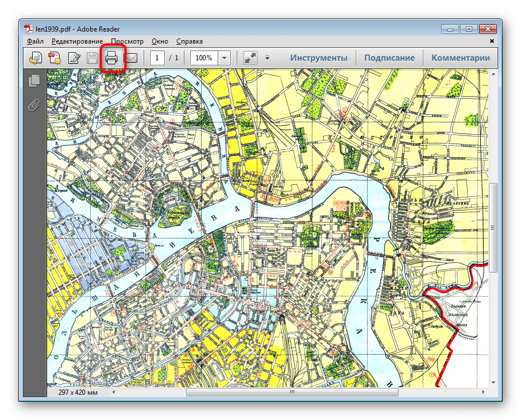Open the Справка menu

tap(189, 41)
